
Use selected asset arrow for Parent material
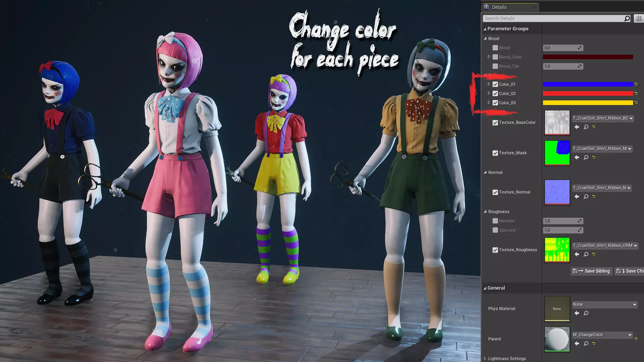(577, 344)
